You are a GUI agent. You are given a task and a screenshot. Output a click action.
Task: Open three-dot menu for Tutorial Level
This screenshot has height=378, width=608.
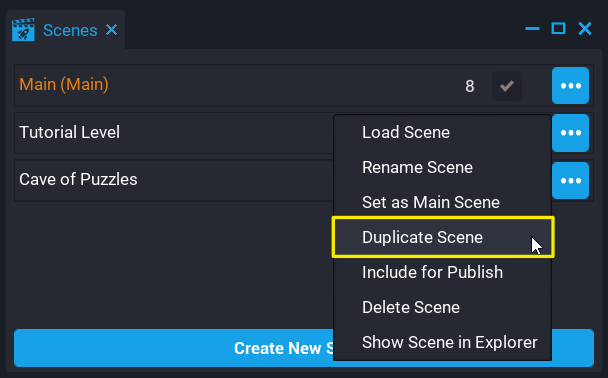click(x=570, y=133)
